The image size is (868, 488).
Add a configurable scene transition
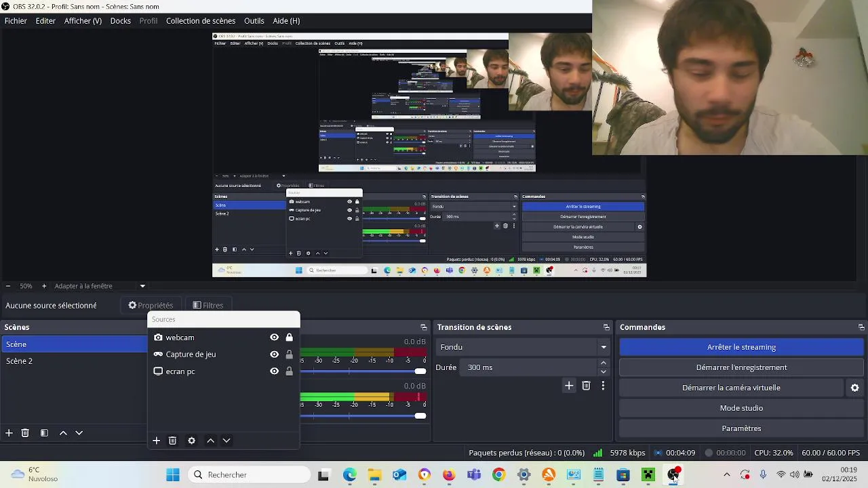(569, 386)
